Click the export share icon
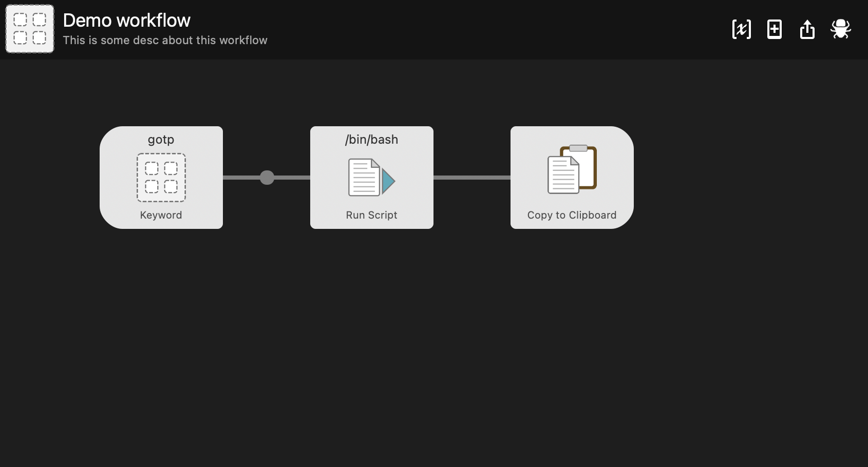 [807, 29]
